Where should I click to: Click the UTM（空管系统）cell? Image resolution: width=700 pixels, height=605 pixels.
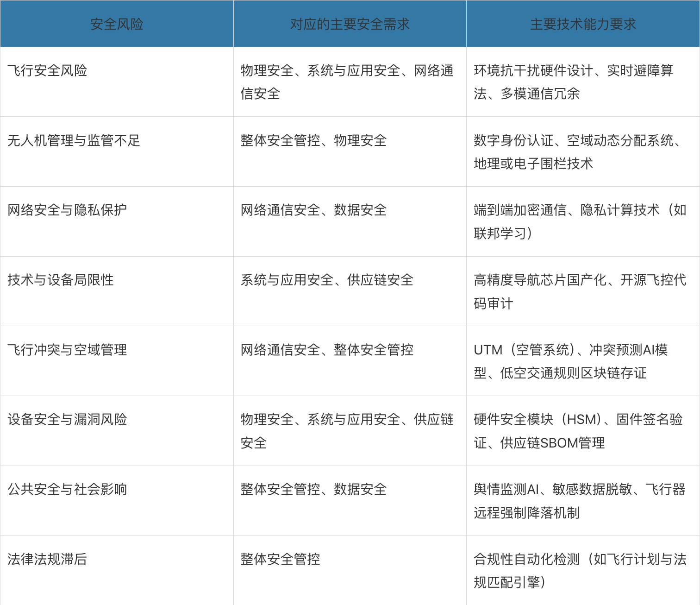(x=571, y=361)
